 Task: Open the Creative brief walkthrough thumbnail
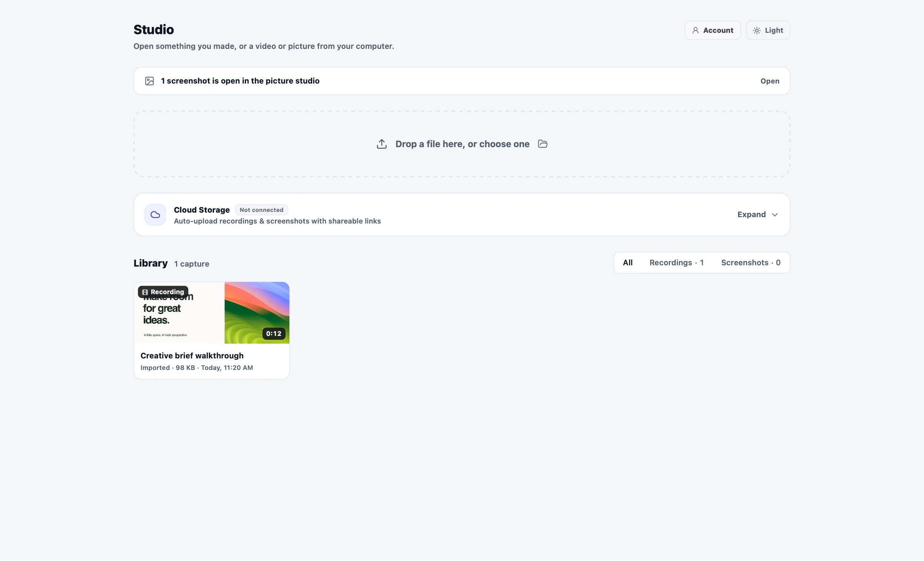point(212,313)
